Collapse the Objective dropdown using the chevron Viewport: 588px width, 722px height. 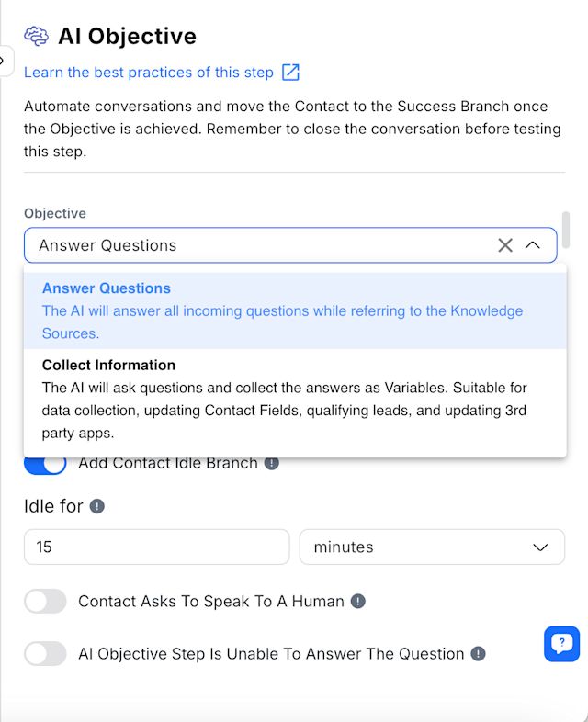pyautogui.click(x=532, y=245)
